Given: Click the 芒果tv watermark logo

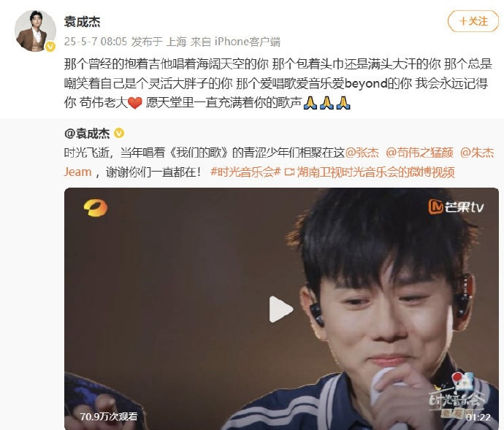Looking at the screenshot, I should coord(456,207).
